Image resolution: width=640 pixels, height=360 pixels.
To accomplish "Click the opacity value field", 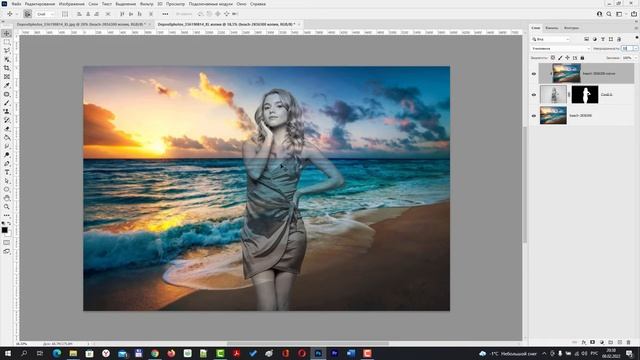I will click(627, 49).
